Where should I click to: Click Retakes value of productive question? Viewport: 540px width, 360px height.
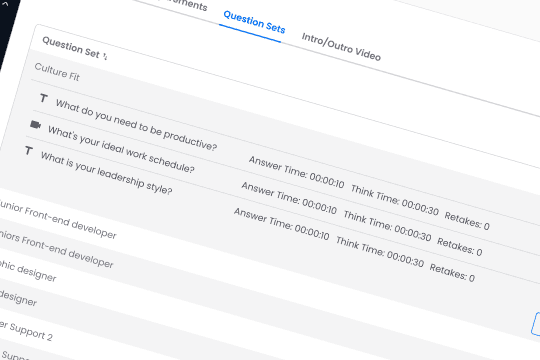467,221
